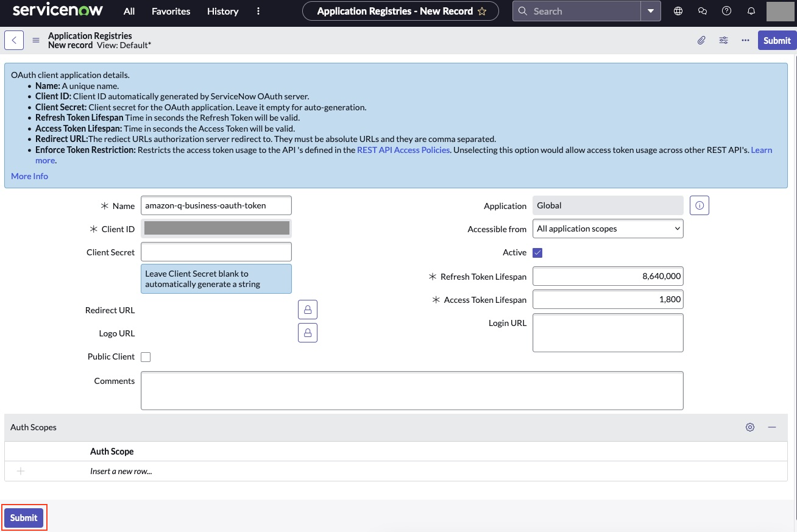Click into the Login URL text area
This screenshot has height=532, width=797.
pyautogui.click(x=608, y=333)
